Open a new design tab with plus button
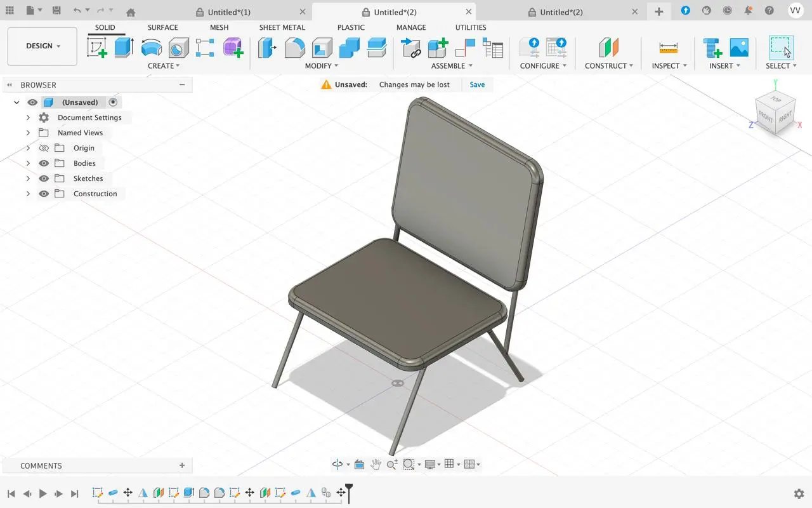 tap(658, 11)
